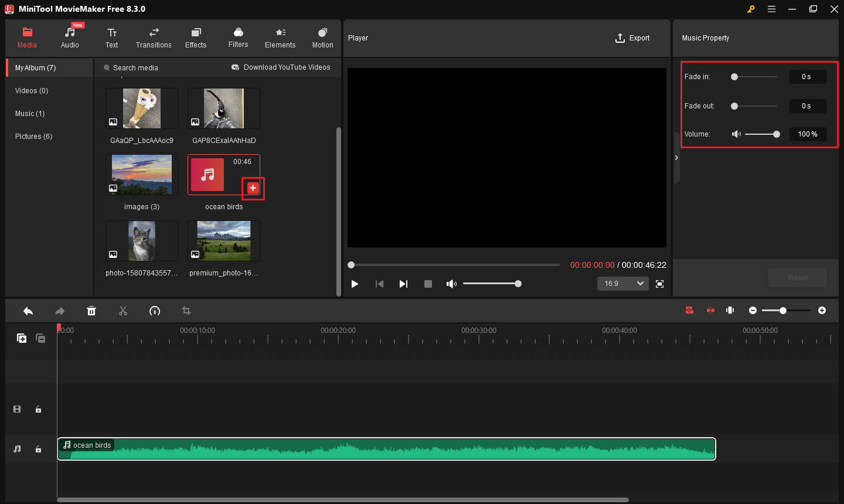Select the Media tab

(x=27, y=38)
